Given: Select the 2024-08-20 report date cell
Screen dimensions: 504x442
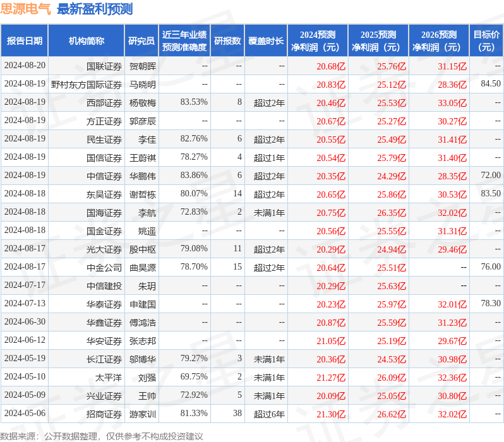Looking at the screenshot, I should pos(25,66).
